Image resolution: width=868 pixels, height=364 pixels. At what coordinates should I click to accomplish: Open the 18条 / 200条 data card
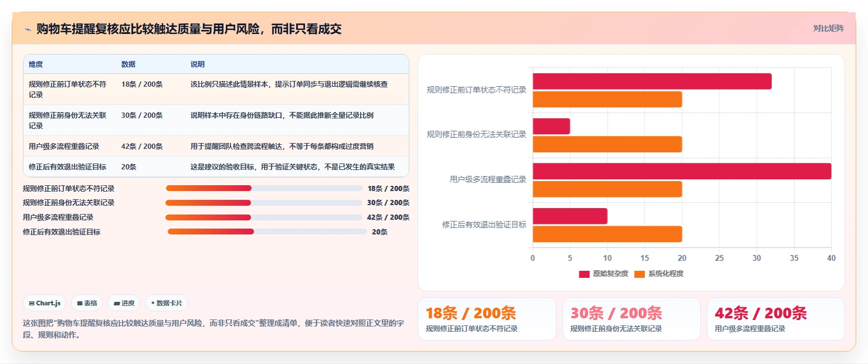[x=487, y=319]
